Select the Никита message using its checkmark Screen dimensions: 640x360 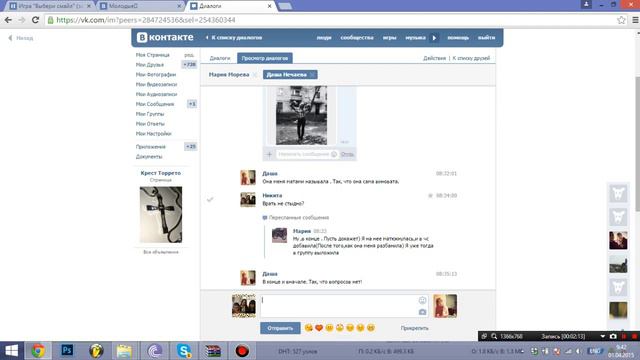[x=210, y=199]
